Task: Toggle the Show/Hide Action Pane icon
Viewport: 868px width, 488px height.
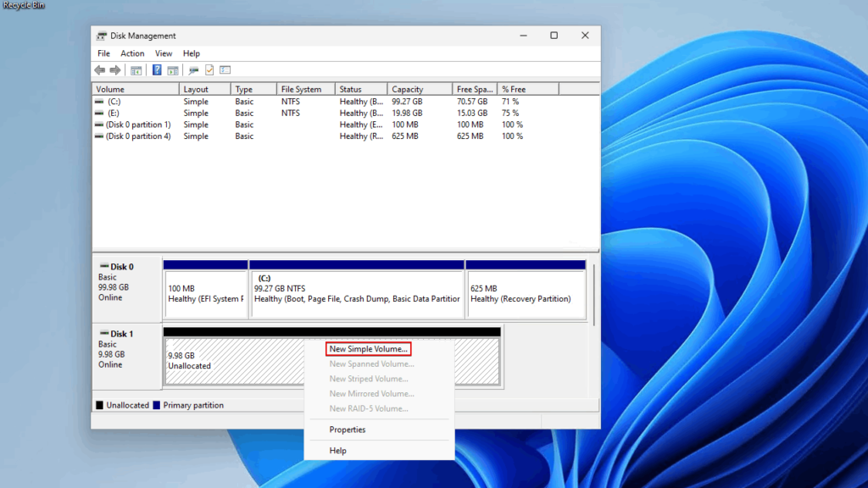Action: [173, 69]
